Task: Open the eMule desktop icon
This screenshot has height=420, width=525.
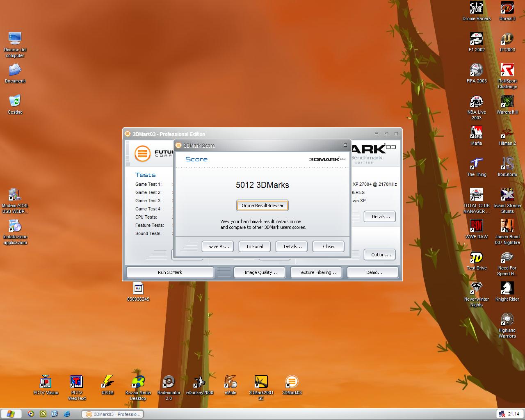Action: (x=231, y=385)
